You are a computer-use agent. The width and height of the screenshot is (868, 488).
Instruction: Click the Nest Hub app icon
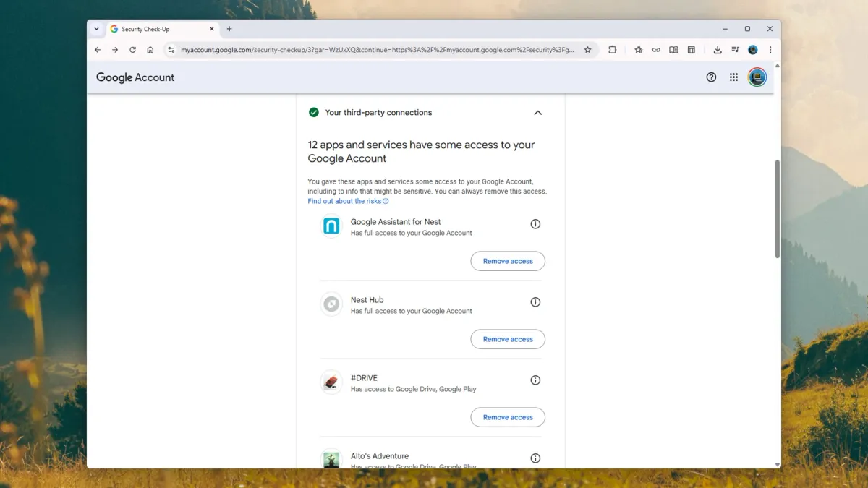point(331,304)
